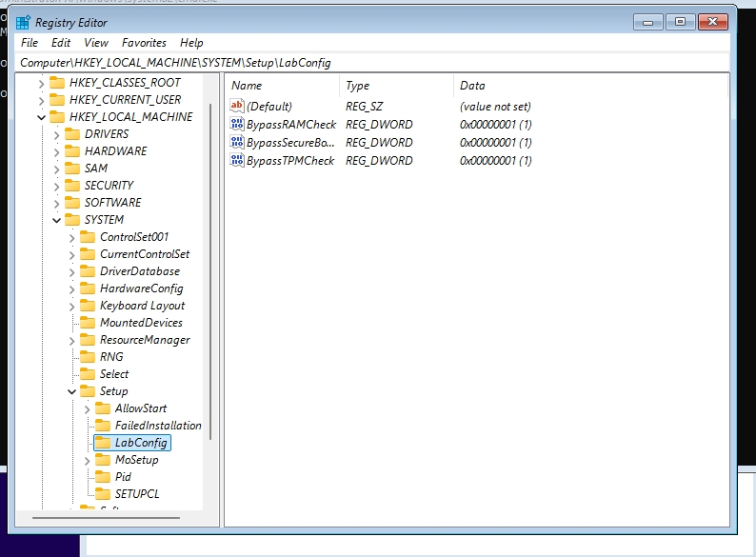Screen dimensions: 756x557
Task: Click the DriverDatabase folder icon
Action: pyautogui.click(x=88, y=271)
